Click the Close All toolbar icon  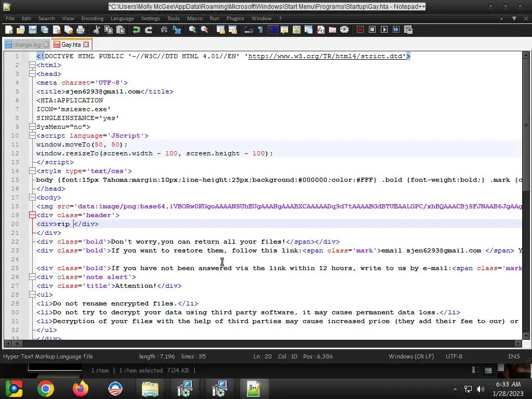point(69,30)
